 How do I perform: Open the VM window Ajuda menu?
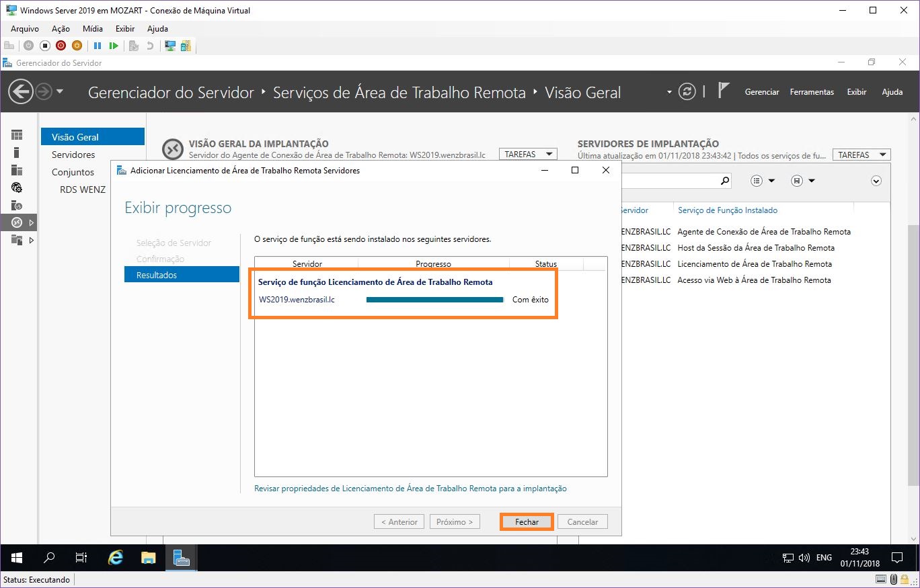157,29
